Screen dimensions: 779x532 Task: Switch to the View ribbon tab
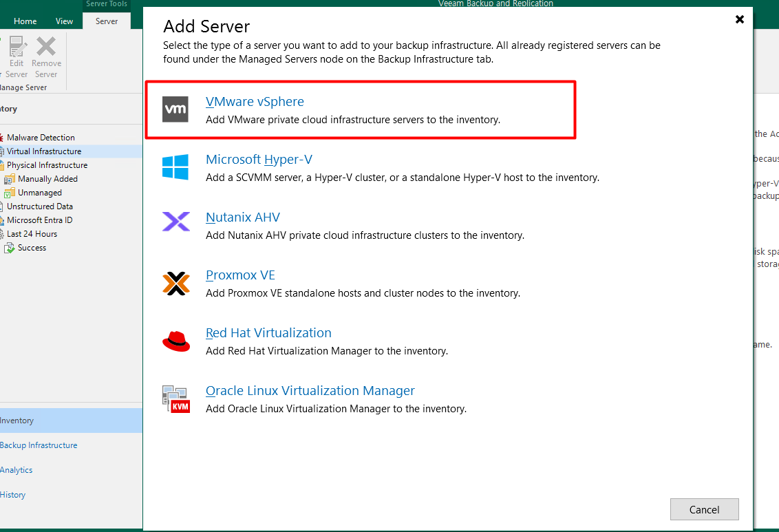point(64,21)
